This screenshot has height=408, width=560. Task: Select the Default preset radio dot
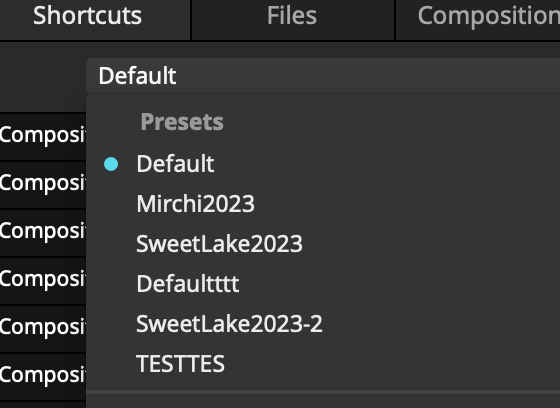[111, 164]
